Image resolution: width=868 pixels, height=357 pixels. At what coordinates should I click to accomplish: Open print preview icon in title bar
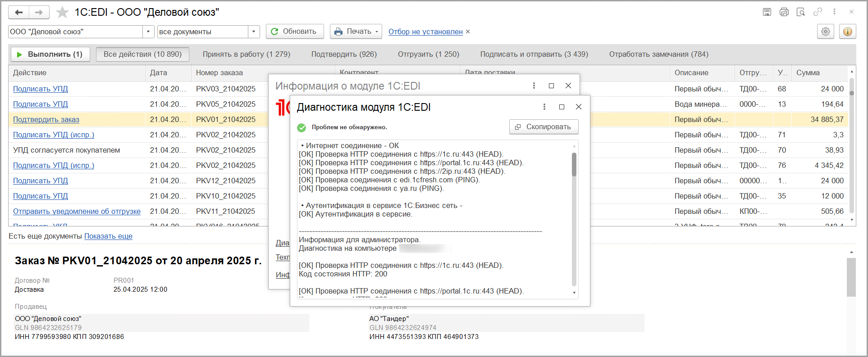(x=801, y=12)
